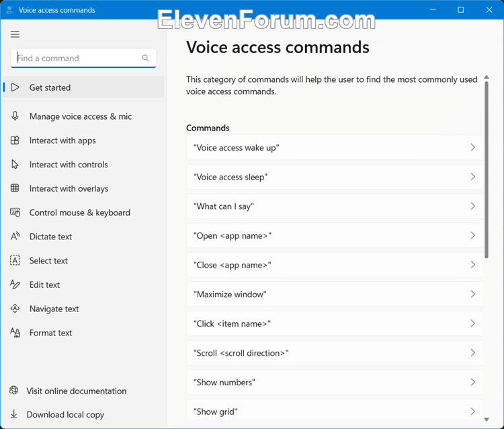The height and width of the screenshot is (429, 504).
Task: Click the "Close <app name>" command text
Action: click(232, 265)
